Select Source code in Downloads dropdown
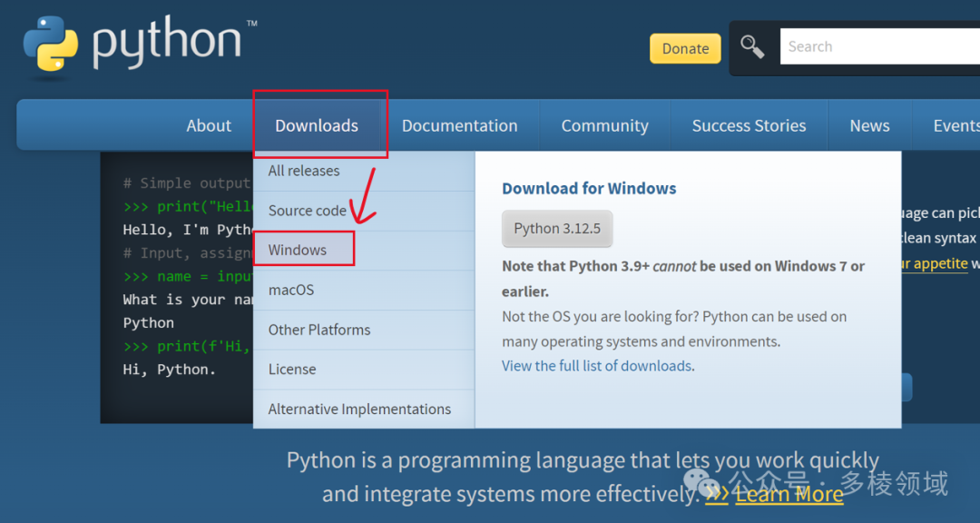The image size is (980, 523). [364, 211]
